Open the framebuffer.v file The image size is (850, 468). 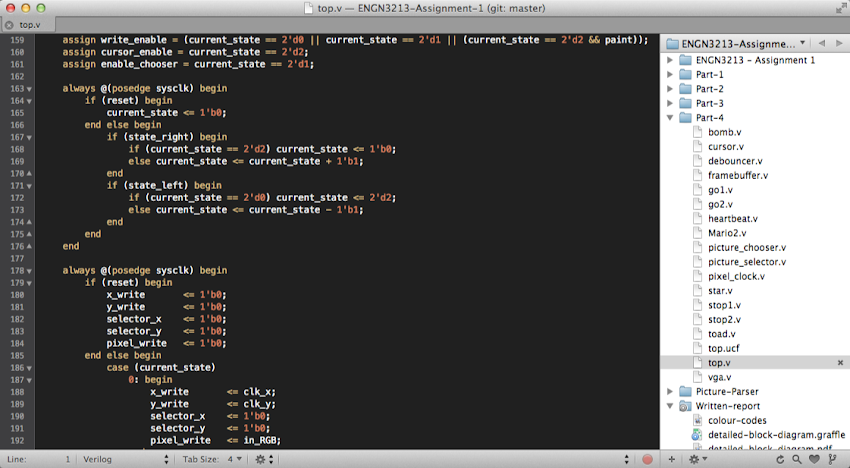[x=737, y=175]
